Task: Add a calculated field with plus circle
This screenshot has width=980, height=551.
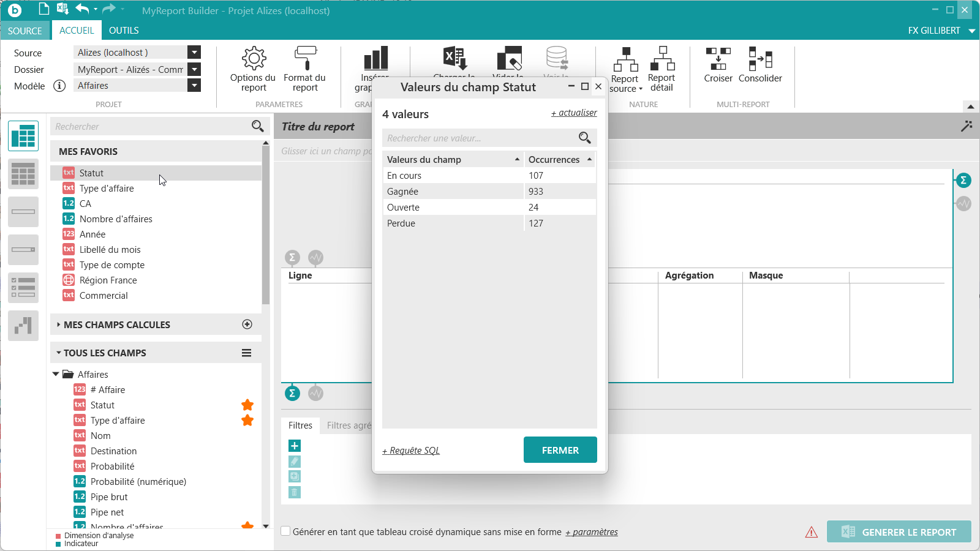Action: click(247, 324)
